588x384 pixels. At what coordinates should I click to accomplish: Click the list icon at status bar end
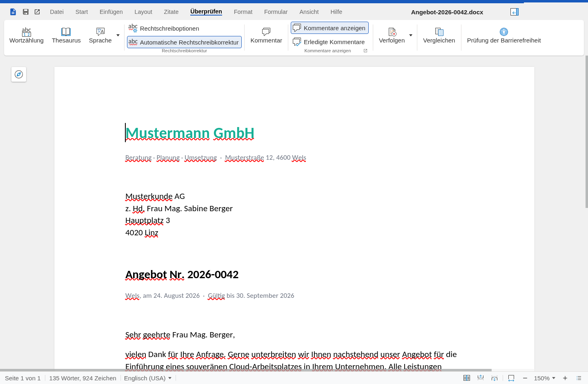[579, 378]
